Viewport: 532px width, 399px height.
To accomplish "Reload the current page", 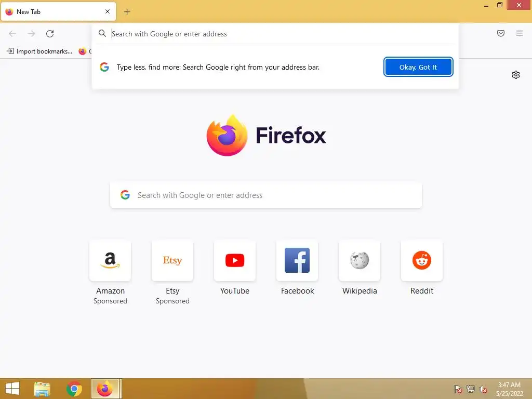I will pos(50,34).
